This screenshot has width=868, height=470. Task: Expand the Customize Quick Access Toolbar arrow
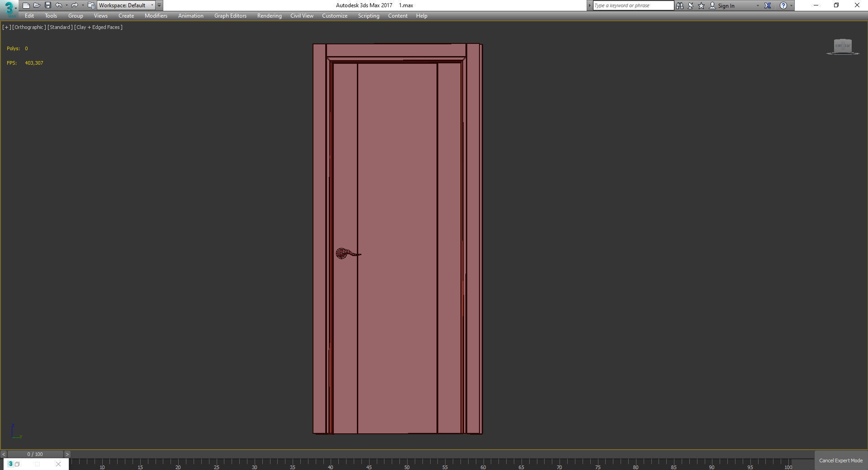159,5
